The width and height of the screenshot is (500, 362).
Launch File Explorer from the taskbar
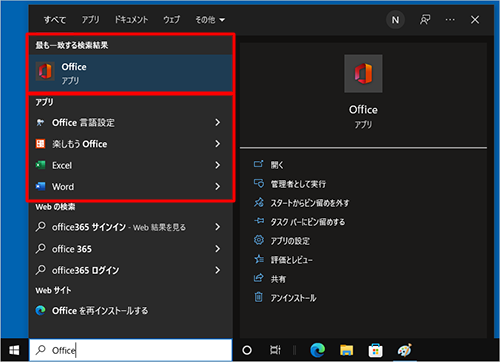point(346,350)
